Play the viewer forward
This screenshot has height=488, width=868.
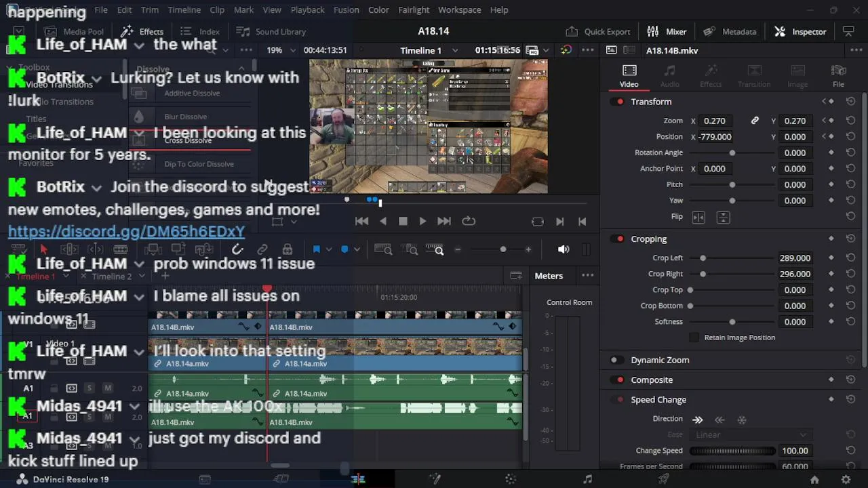coord(422,221)
